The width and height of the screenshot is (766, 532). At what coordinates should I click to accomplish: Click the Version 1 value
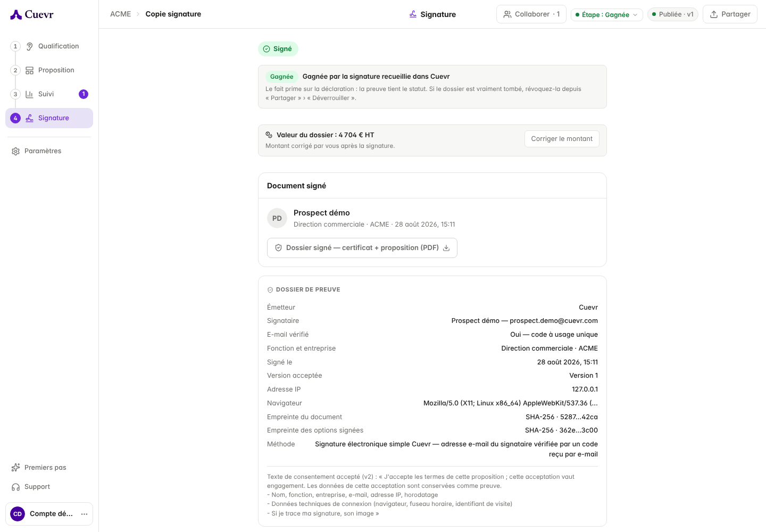(x=584, y=376)
